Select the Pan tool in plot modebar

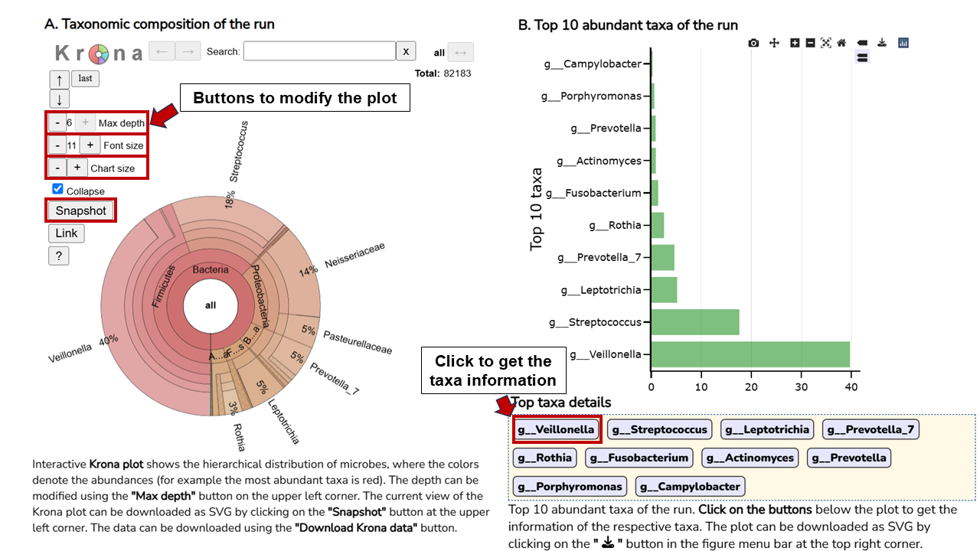(x=774, y=43)
